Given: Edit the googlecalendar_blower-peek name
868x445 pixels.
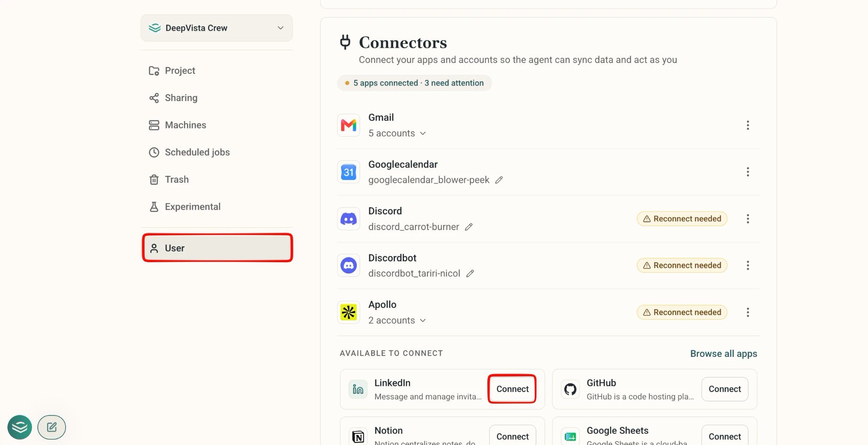Looking at the screenshot, I should click(x=499, y=180).
